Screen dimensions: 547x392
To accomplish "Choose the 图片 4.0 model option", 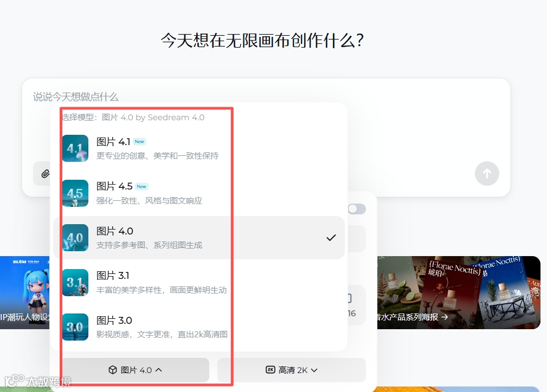I will point(199,238).
